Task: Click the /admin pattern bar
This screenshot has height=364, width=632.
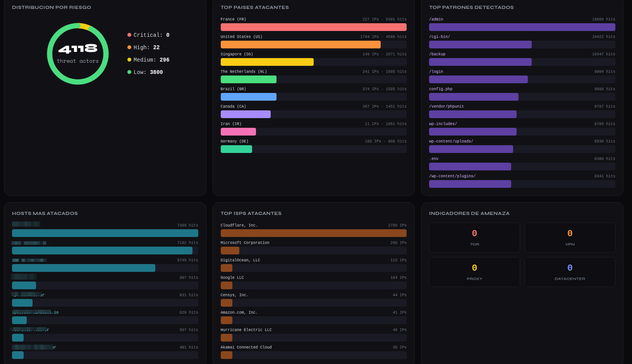Action: coord(522,27)
